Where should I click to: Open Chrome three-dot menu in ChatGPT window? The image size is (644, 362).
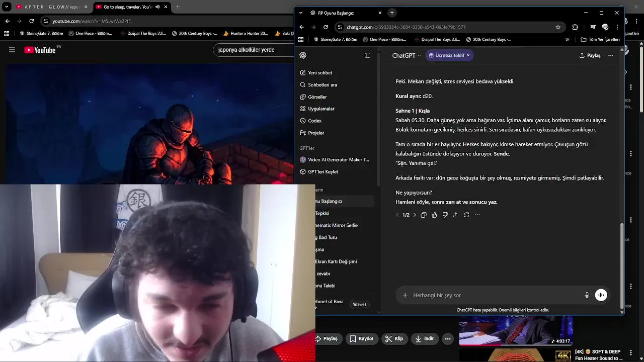click(617, 27)
